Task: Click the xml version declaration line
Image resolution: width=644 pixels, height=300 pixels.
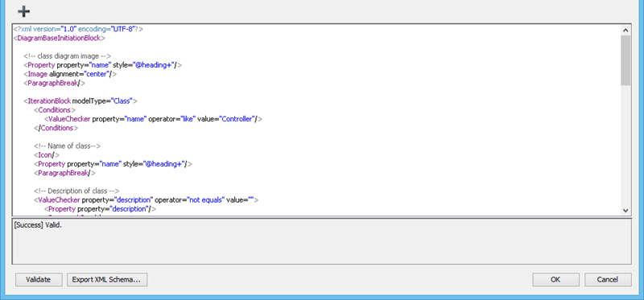Action: (78, 29)
